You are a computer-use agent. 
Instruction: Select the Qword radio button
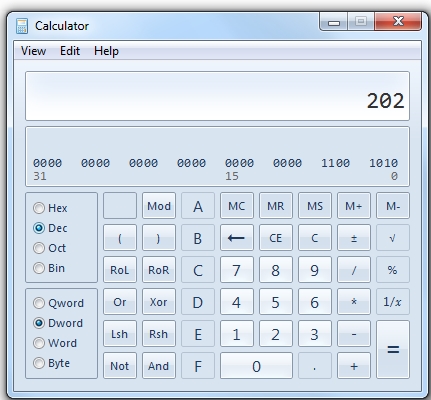[x=39, y=303]
